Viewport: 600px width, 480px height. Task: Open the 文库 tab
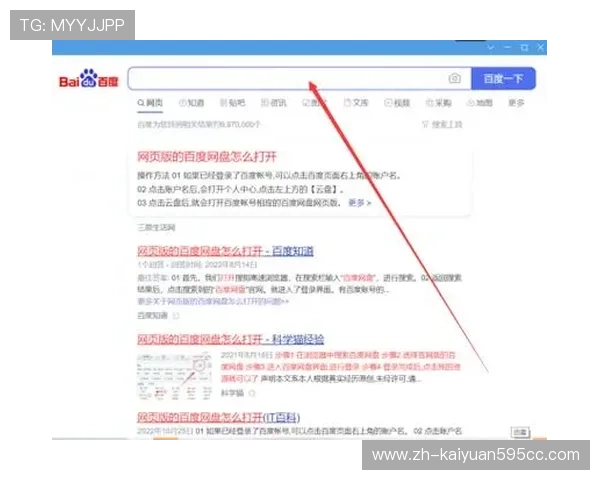356,103
